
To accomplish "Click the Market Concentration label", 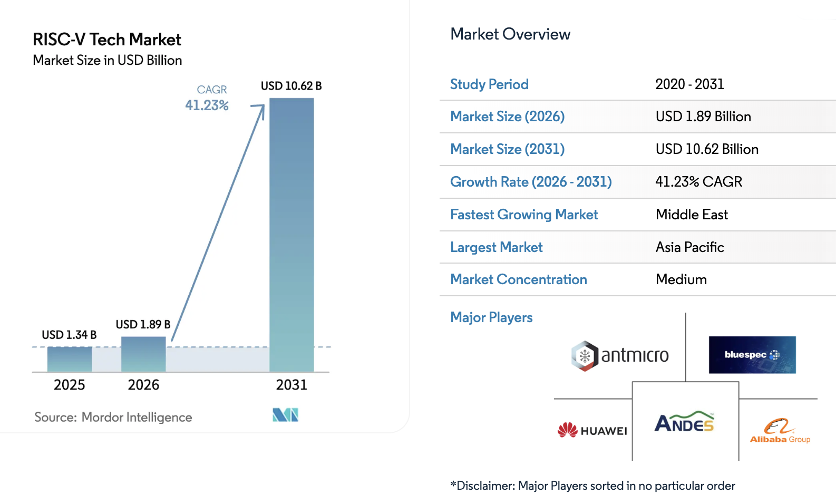I will pyautogui.click(x=518, y=279).
